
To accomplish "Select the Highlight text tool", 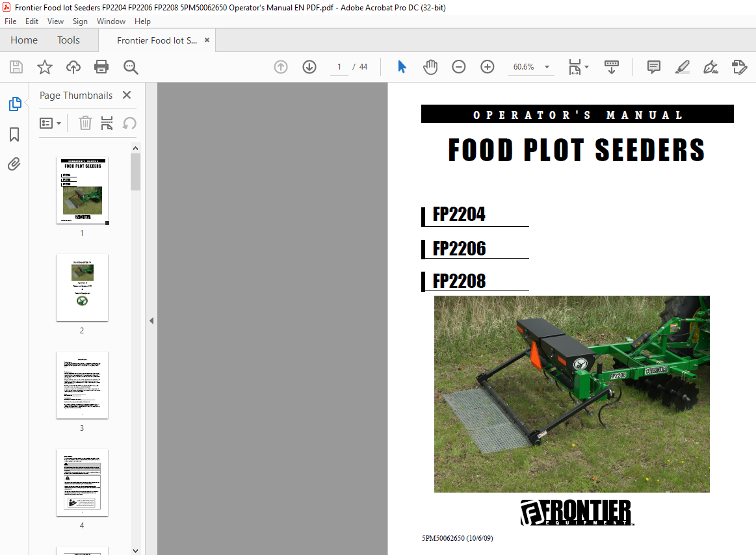I will (x=683, y=67).
